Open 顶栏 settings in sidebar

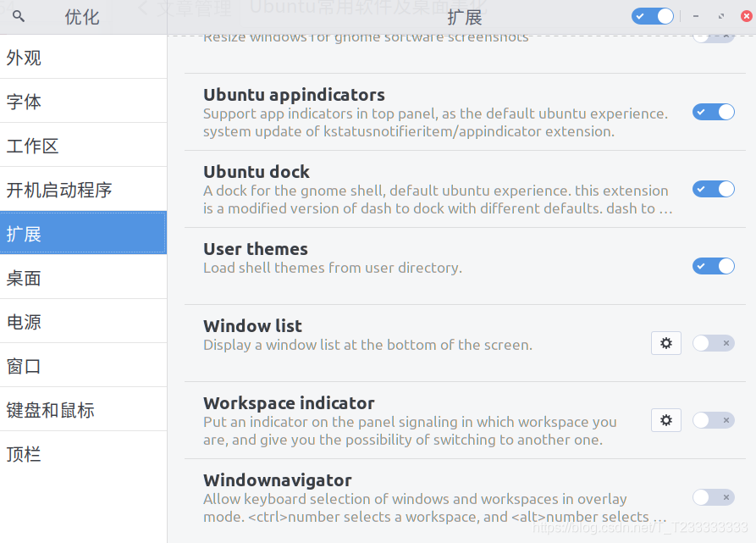click(84, 453)
